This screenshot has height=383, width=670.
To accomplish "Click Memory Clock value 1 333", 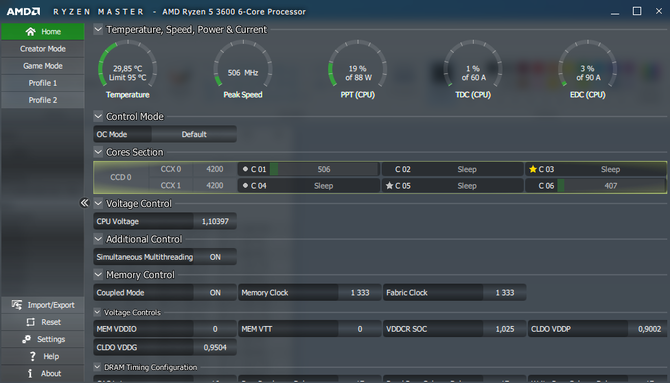I will [360, 293].
